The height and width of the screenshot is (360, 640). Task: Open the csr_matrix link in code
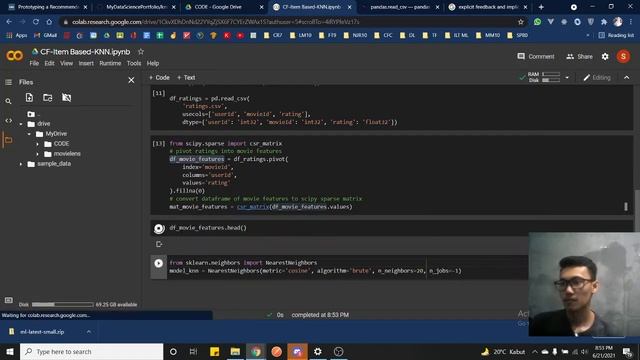253,207
